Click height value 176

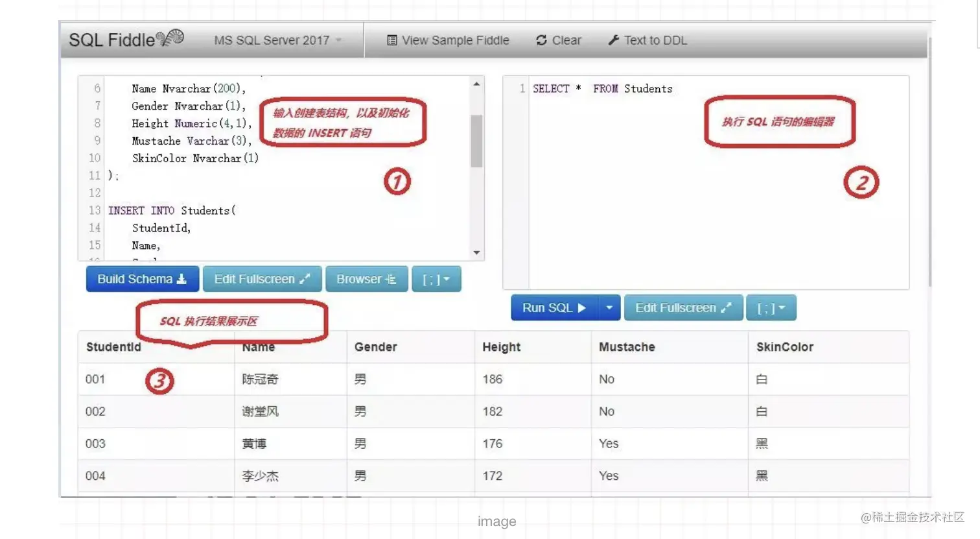point(493,444)
